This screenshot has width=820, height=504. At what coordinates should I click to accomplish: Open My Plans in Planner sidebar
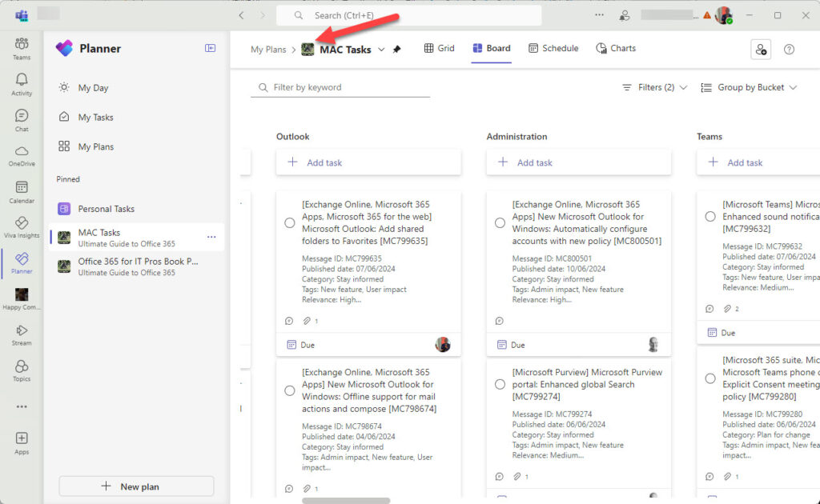[136, 146]
